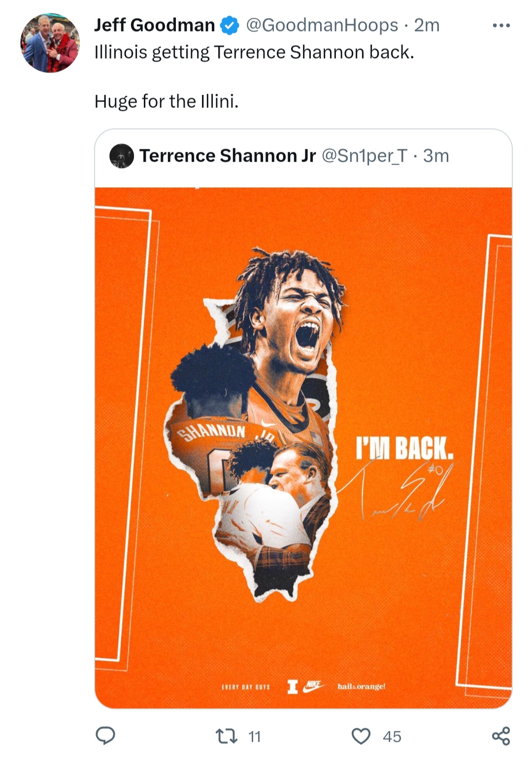The height and width of the screenshot is (759, 532).
Task: Click the "I'M BACK." text in the graphic
Action: point(404,448)
